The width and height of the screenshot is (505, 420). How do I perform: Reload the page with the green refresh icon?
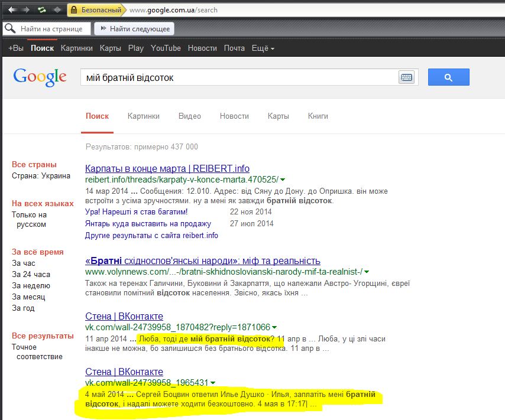42,10
